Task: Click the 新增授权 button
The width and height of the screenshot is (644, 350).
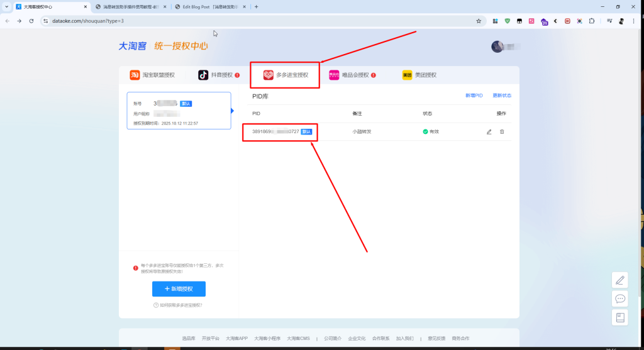Action: [179, 289]
